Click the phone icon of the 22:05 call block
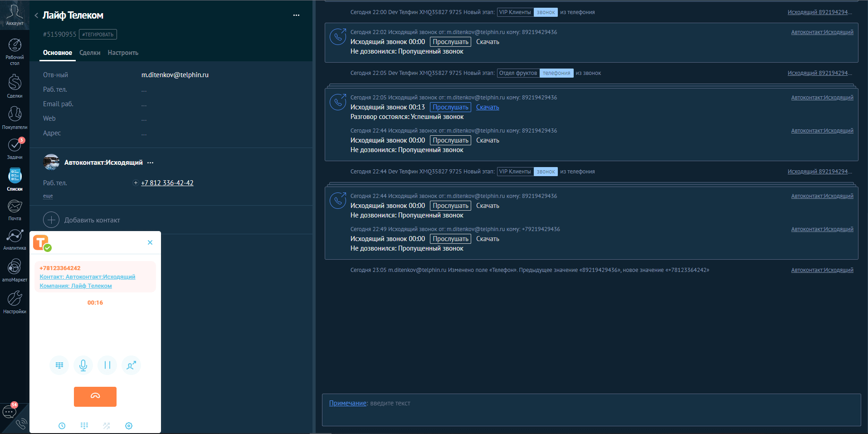 click(x=338, y=102)
